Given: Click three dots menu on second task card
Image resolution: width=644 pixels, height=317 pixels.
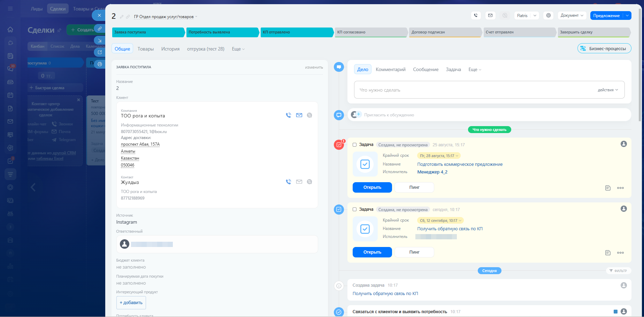Looking at the screenshot, I should click(620, 253).
